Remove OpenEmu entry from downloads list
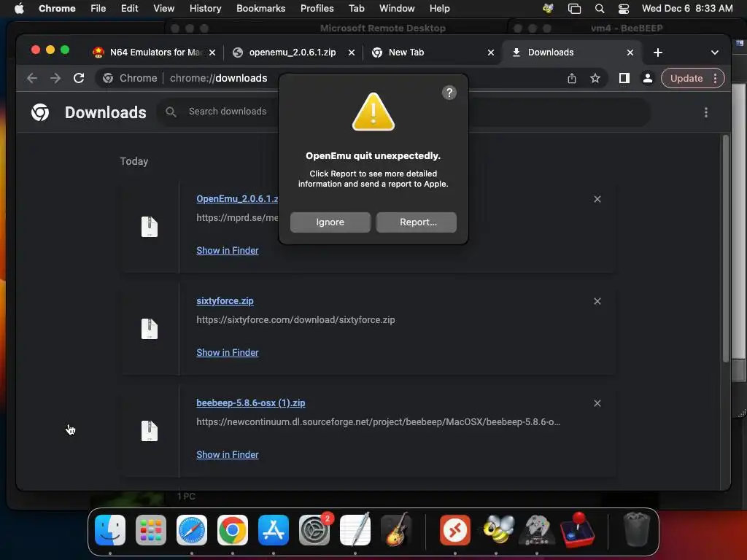This screenshot has width=747, height=560. pyautogui.click(x=597, y=199)
